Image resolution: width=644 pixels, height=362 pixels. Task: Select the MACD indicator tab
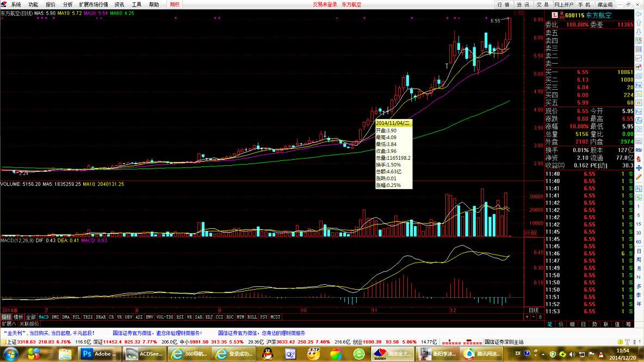pos(44,317)
